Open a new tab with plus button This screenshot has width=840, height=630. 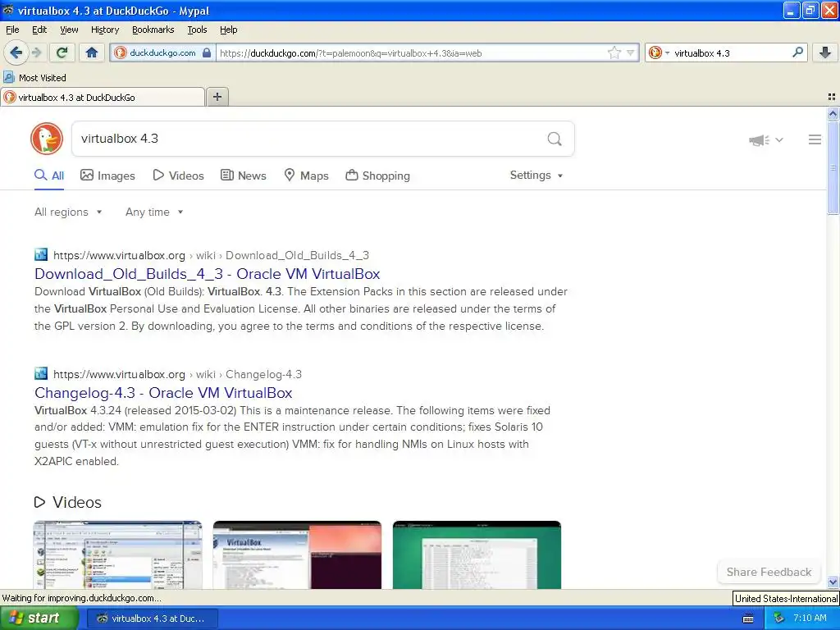click(x=217, y=97)
